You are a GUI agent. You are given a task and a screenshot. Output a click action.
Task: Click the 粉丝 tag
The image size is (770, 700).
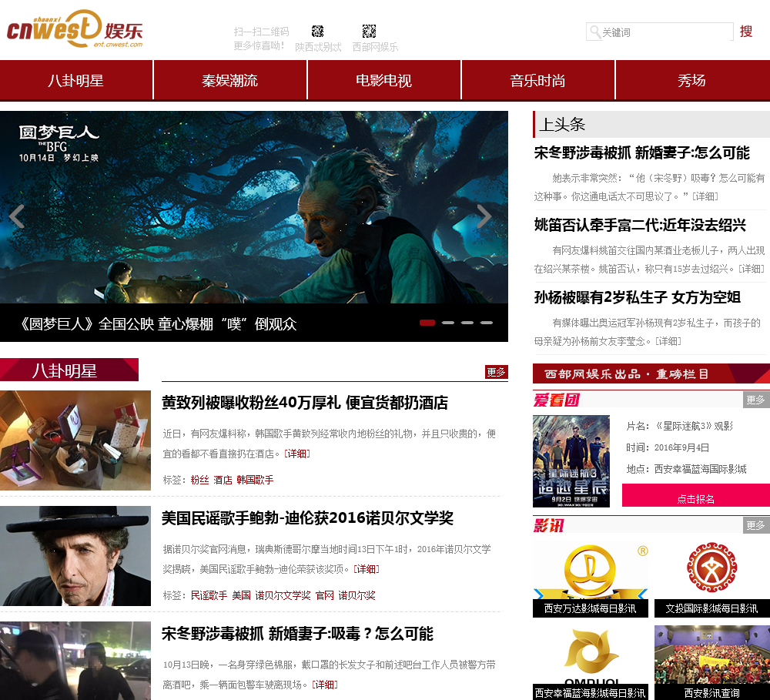pyautogui.click(x=199, y=480)
